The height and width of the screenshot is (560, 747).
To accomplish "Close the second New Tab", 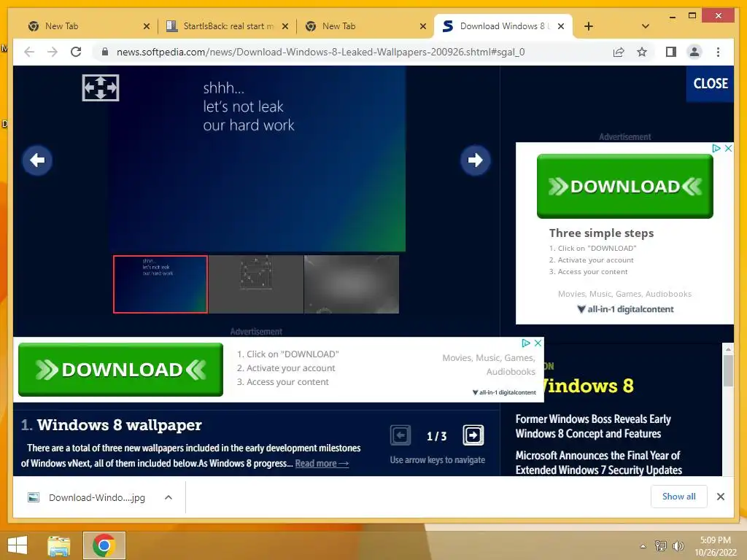I will [x=422, y=26].
